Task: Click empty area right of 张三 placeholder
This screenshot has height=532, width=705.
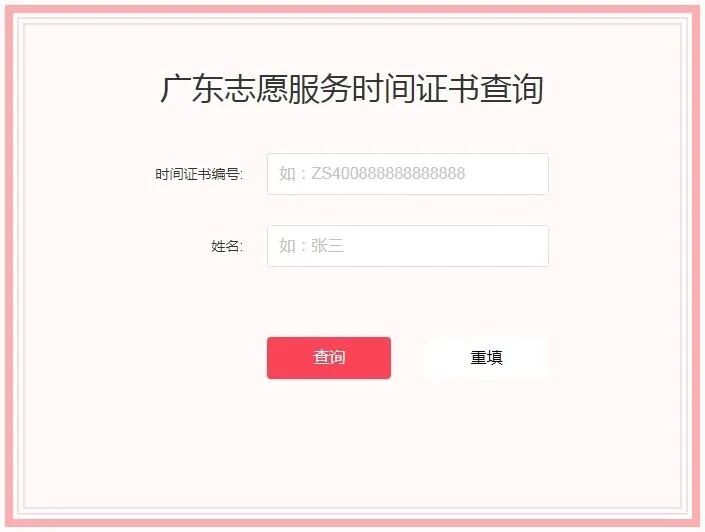Action: click(x=445, y=246)
